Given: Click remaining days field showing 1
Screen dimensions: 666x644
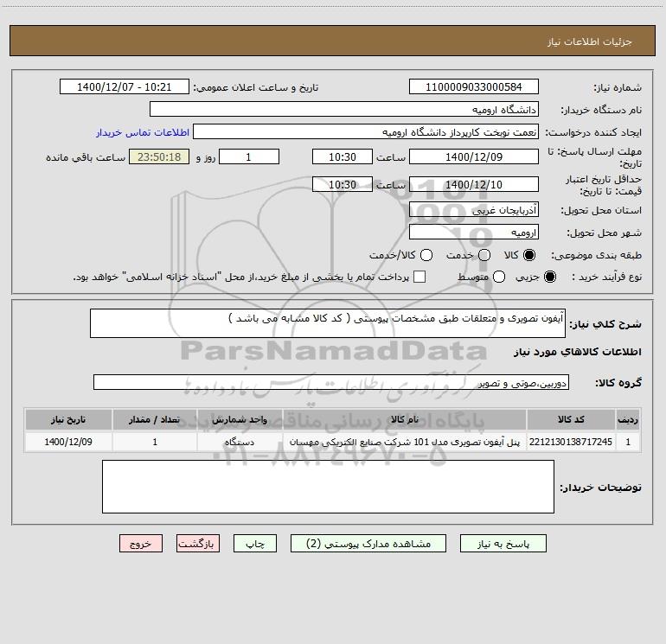Looking at the screenshot, I should 249,156.
